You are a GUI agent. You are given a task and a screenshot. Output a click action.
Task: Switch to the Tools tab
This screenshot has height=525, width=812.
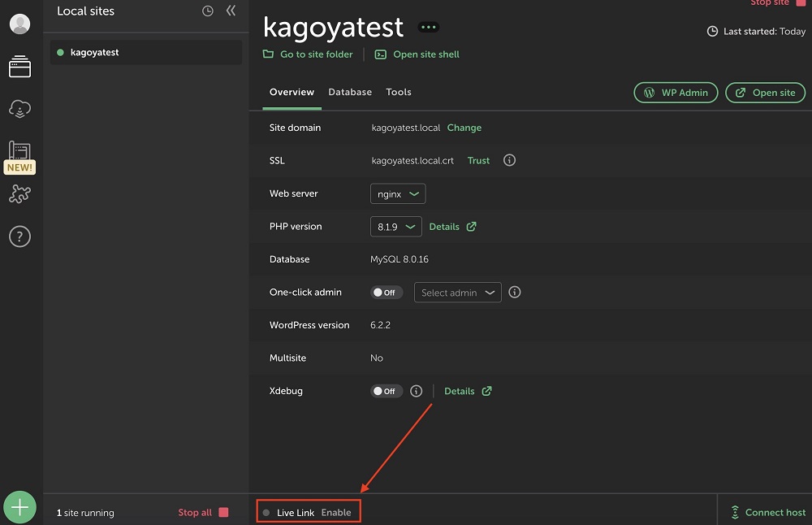399,93
